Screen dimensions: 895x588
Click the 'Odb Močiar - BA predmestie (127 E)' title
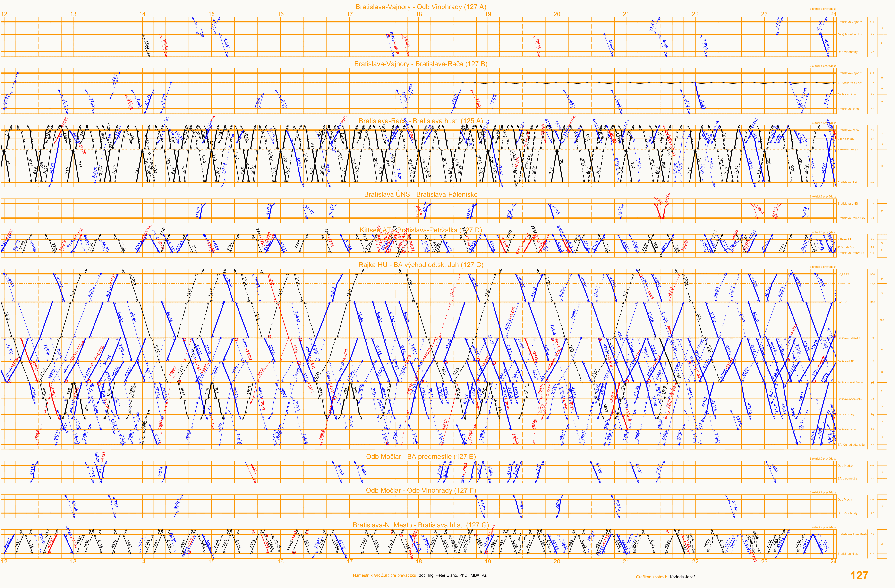(421, 456)
